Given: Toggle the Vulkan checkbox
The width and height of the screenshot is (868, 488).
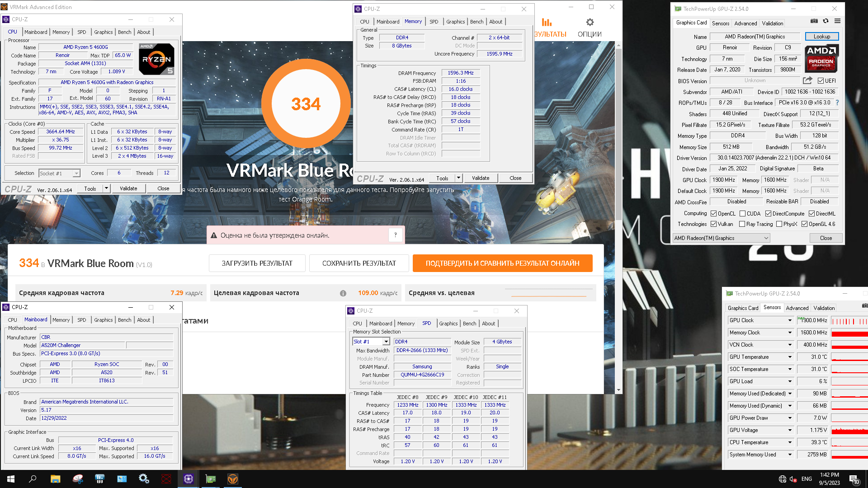Looking at the screenshot, I should [713, 224].
